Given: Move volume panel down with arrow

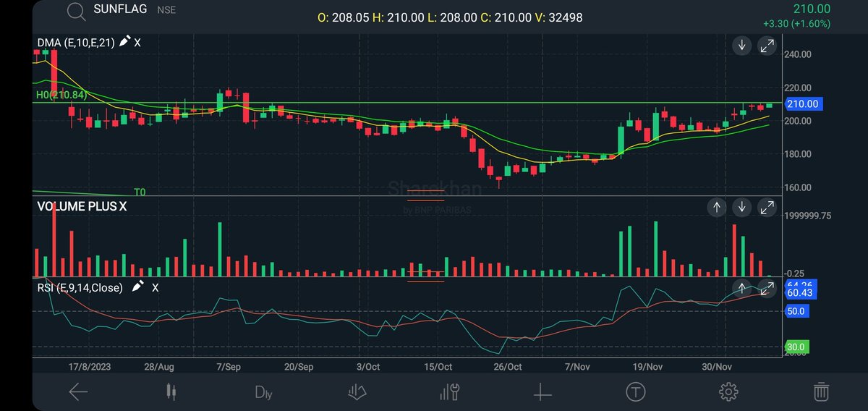Looking at the screenshot, I should pos(742,207).
